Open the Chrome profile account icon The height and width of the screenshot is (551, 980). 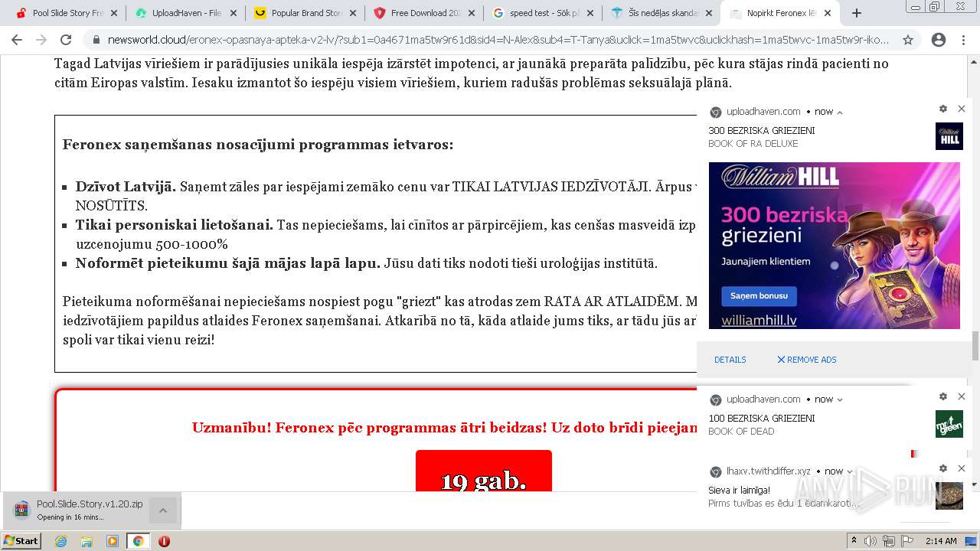[x=938, y=40]
